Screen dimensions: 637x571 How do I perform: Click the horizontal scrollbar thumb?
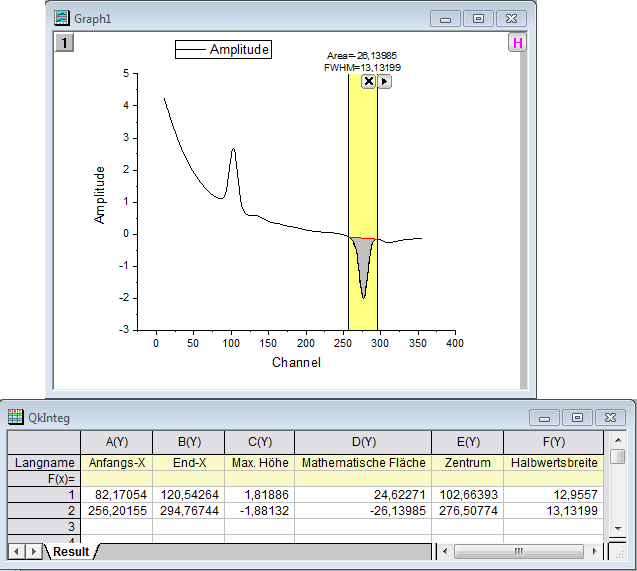click(x=519, y=552)
